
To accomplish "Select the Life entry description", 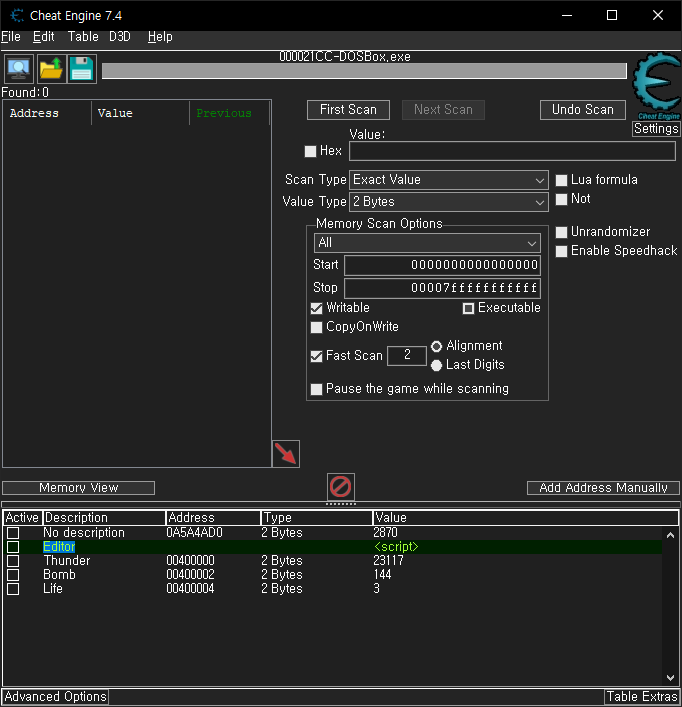I will pyautogui.click(x=53, y=589).
